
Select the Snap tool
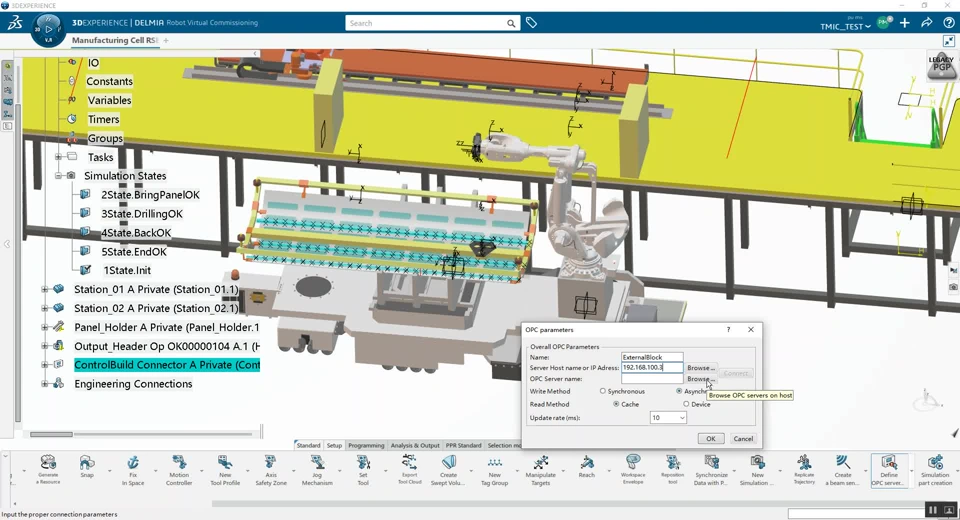[x=87, y=467]
